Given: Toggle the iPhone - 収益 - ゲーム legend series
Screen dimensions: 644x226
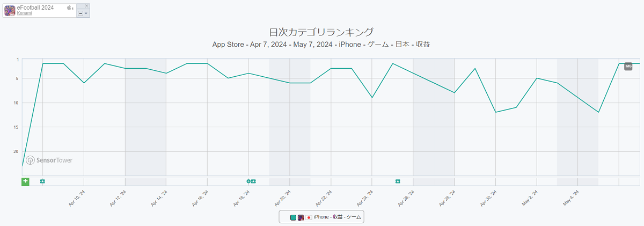Looking at the screenshot, I should 338,217.
